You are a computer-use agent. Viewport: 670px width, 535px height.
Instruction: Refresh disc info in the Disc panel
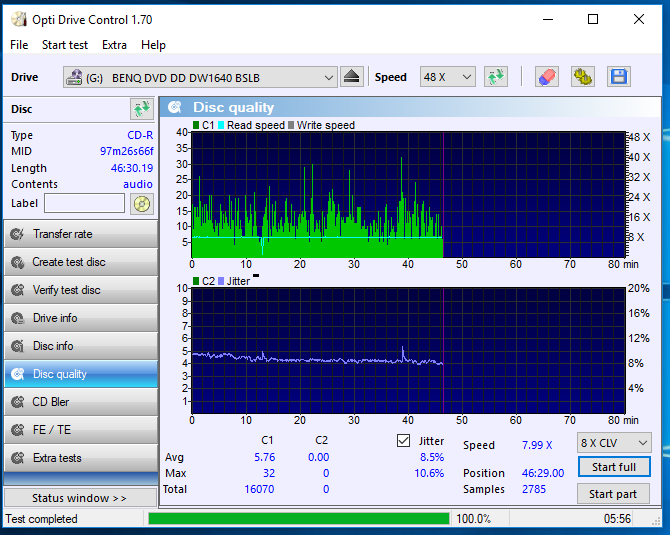(142, 109)
